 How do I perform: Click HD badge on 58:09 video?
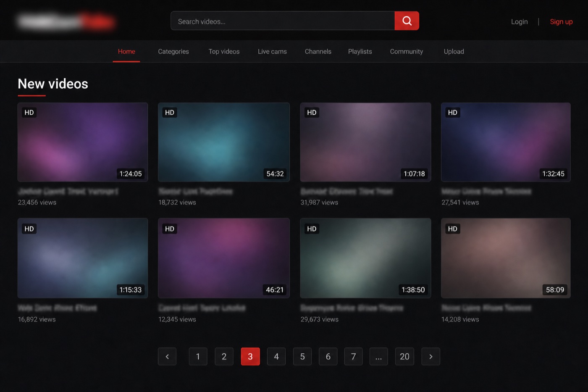[x=453, y=229]
